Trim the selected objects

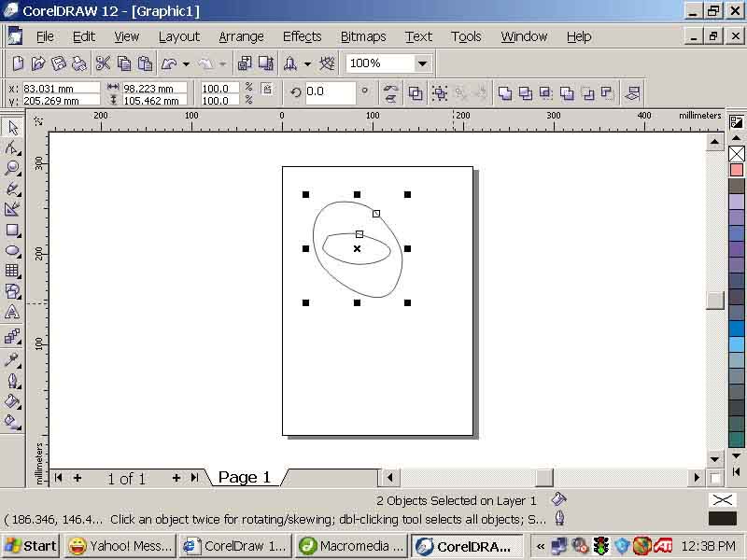526,92
